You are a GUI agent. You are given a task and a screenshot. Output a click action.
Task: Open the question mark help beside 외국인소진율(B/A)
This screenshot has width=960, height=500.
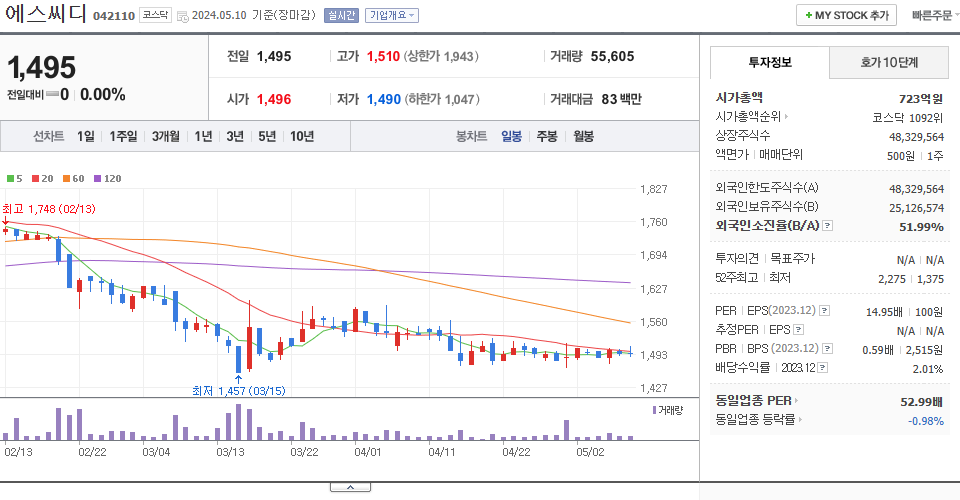[x=827, y=226]
